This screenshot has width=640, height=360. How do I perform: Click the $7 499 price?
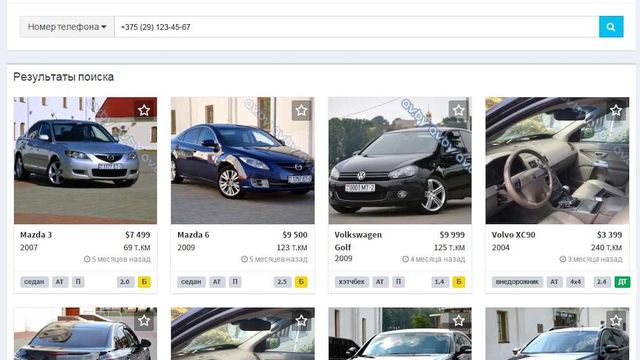[x=138, y=235]
